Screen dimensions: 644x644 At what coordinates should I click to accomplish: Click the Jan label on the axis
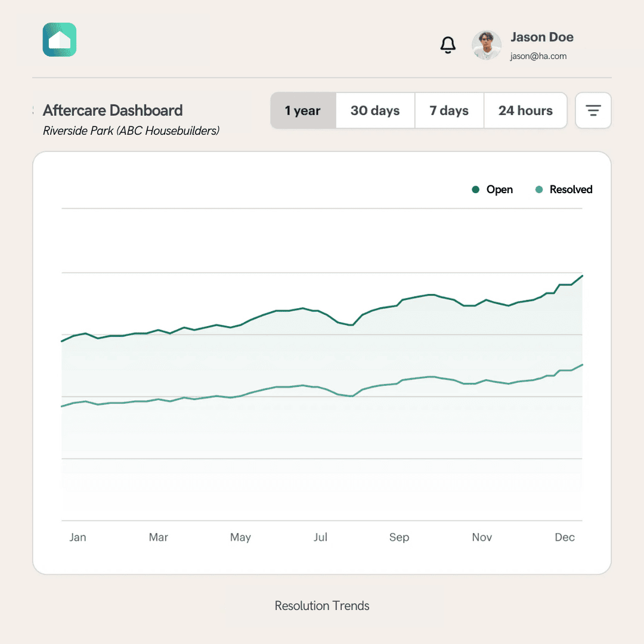tap(78, 537)
